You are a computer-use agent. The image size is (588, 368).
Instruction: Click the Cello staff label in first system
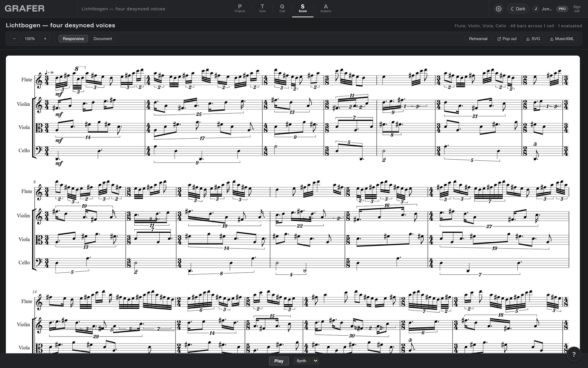[24, 150]
